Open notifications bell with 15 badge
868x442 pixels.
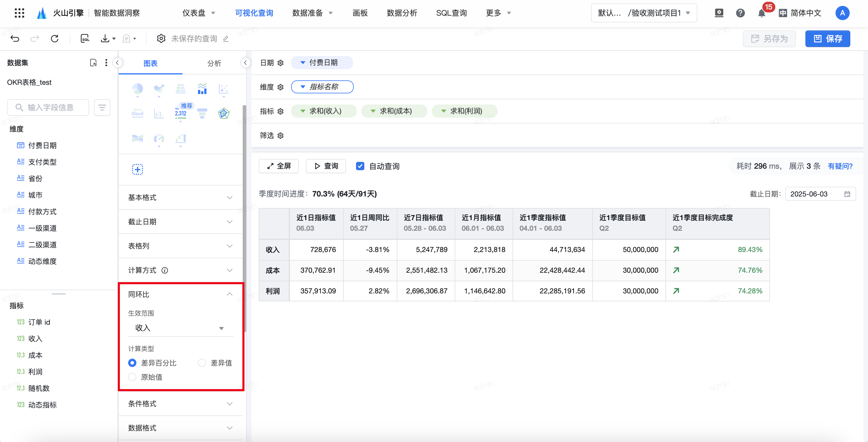[761, 13]
